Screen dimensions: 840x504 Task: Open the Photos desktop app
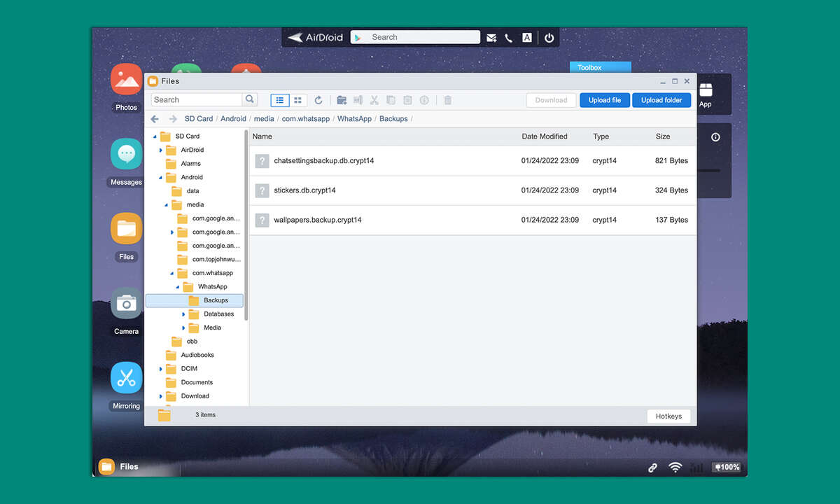[126, 79]
